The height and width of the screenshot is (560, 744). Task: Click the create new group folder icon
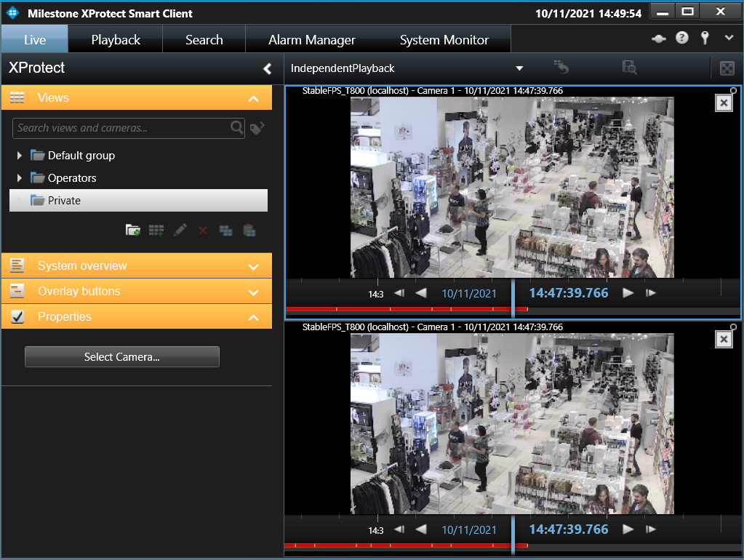click(132, 231)
